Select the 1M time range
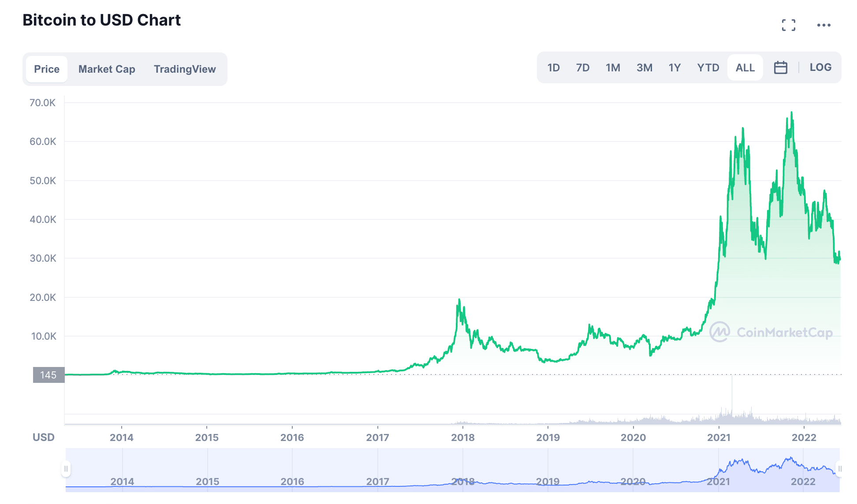This screenshot has height=504, width=857. tap(613, 68)
